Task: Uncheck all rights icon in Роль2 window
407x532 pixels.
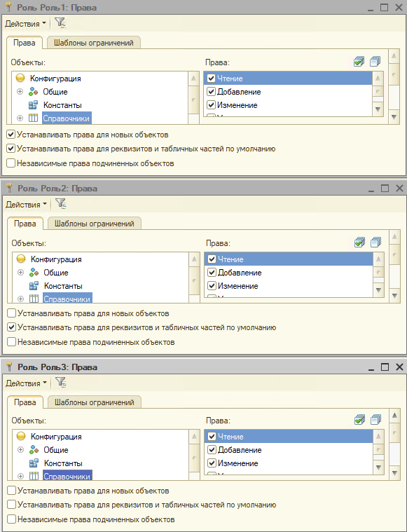Action: coord(375,243)
